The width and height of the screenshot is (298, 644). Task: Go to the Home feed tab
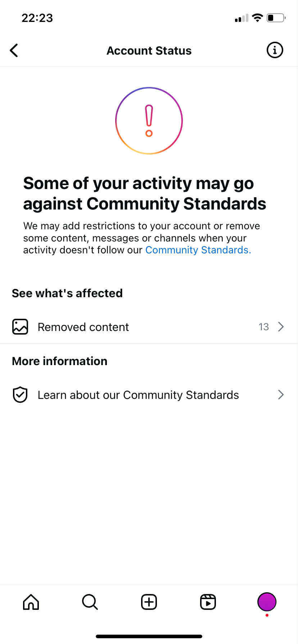[x=31, y=602]
